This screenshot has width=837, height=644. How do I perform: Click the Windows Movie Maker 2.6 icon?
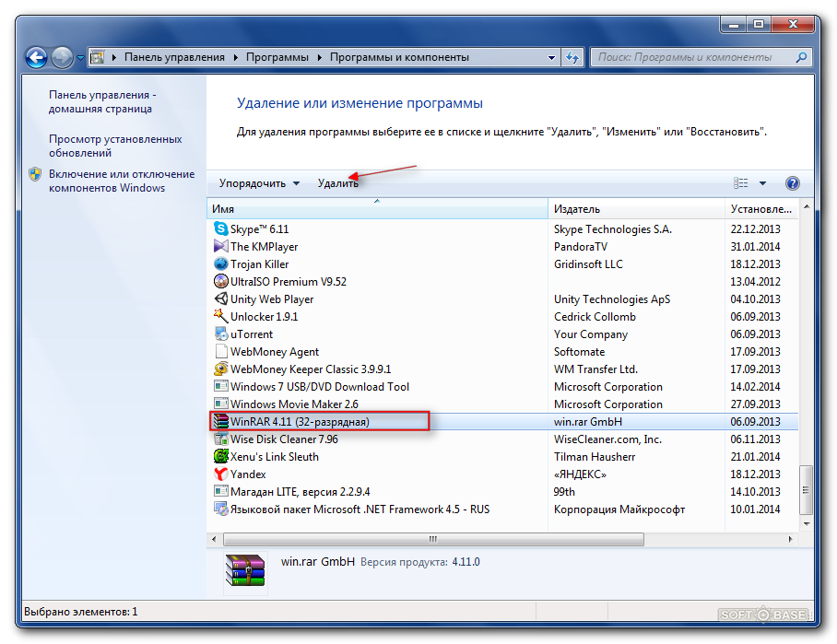pos(220,404)
